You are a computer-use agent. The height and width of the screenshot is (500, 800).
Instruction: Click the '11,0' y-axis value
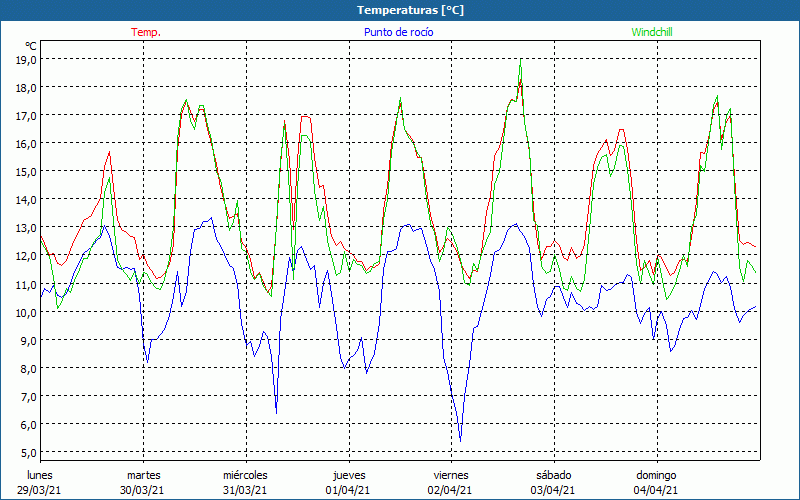(x=26, y=284)
